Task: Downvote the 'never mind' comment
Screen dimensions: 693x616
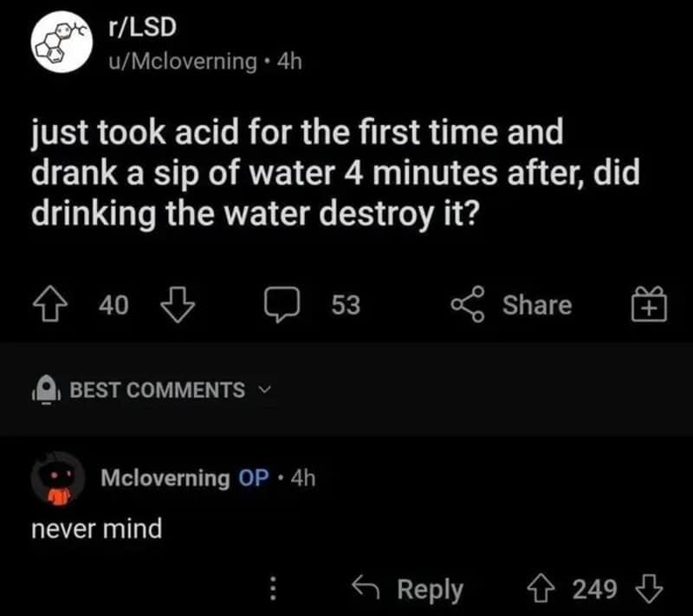Action: click(649, 588)
